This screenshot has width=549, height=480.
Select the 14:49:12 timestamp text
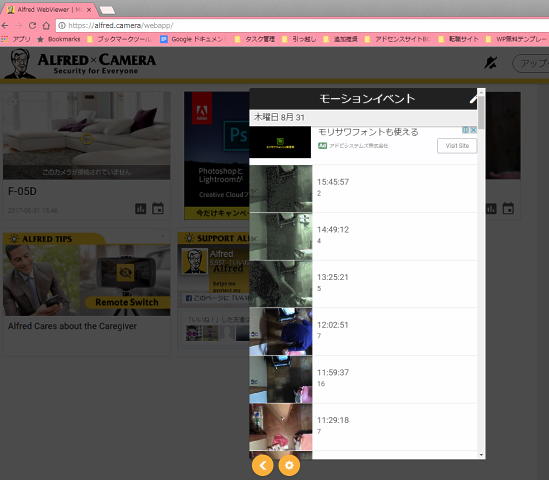(333, 230)
